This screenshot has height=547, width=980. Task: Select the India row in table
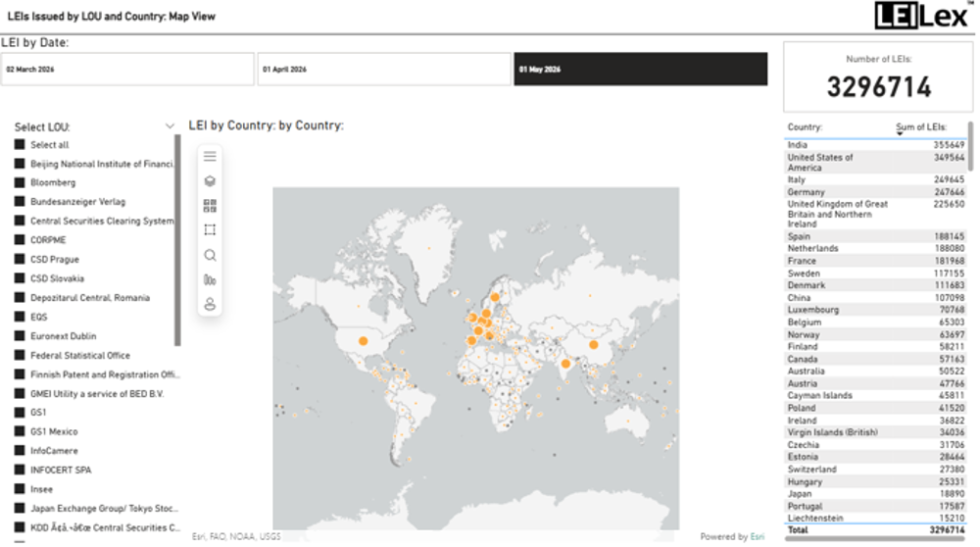coord(875,145)
